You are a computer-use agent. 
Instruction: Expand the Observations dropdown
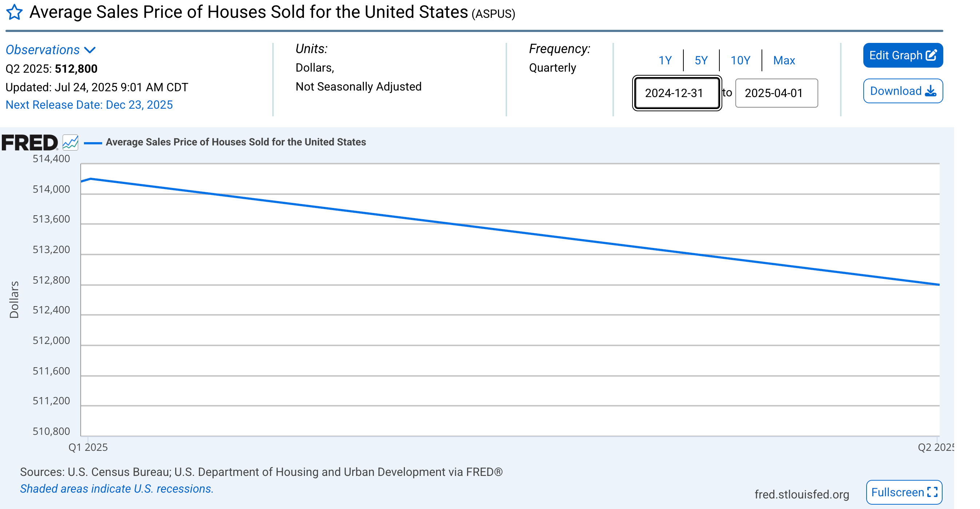[51, 50]
